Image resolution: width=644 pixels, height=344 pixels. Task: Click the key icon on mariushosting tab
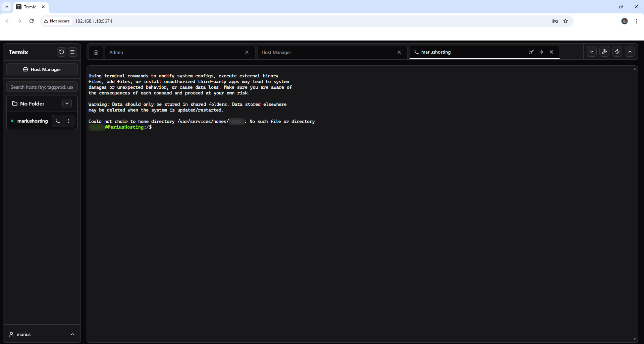tap(531, 52)
